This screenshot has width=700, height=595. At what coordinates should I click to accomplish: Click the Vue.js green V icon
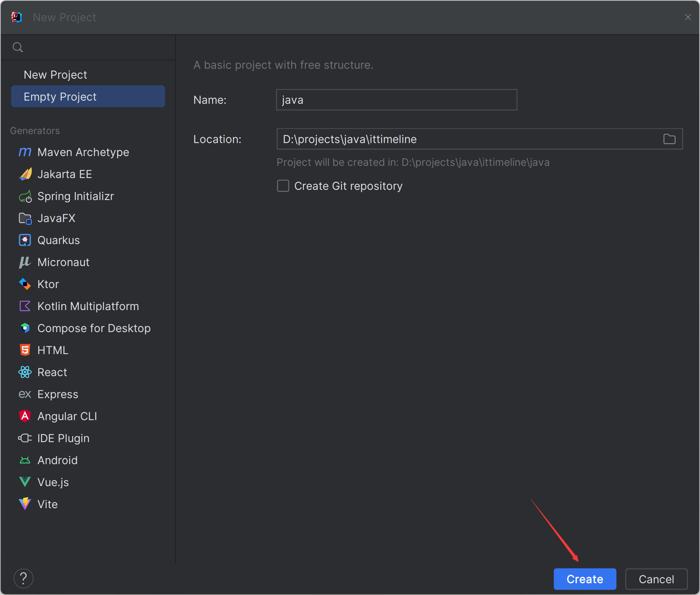click(x=25, y=482)
